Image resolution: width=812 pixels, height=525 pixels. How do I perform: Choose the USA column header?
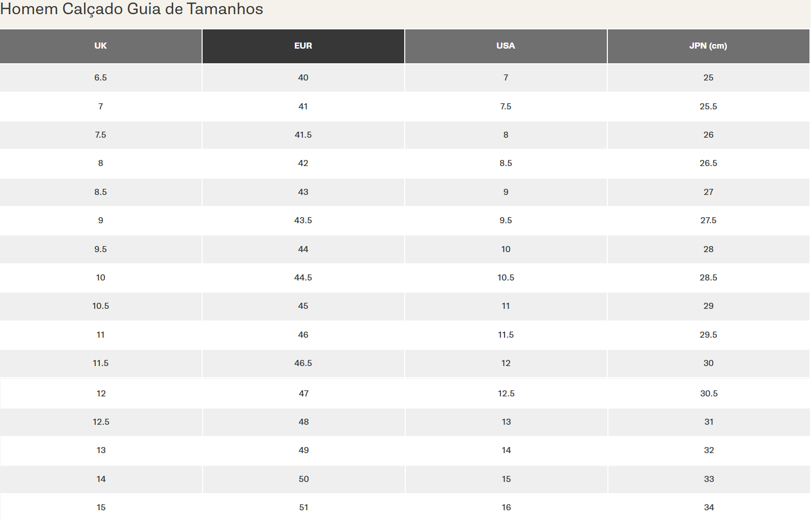(506, 46)
